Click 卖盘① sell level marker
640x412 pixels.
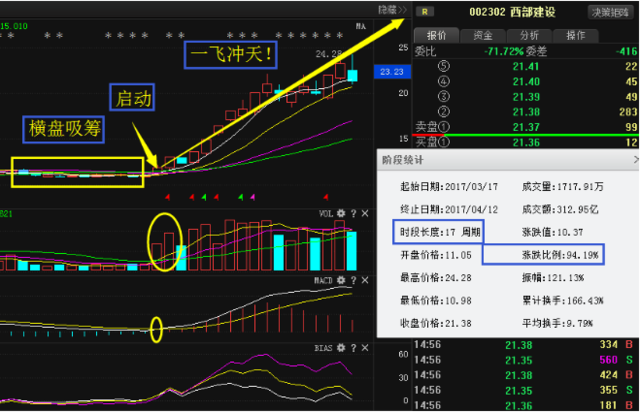432,127
